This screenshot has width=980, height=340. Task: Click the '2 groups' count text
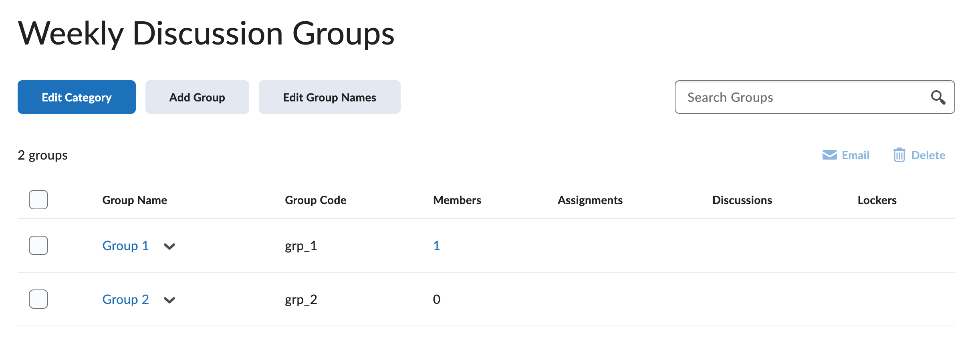click(42, 155)
